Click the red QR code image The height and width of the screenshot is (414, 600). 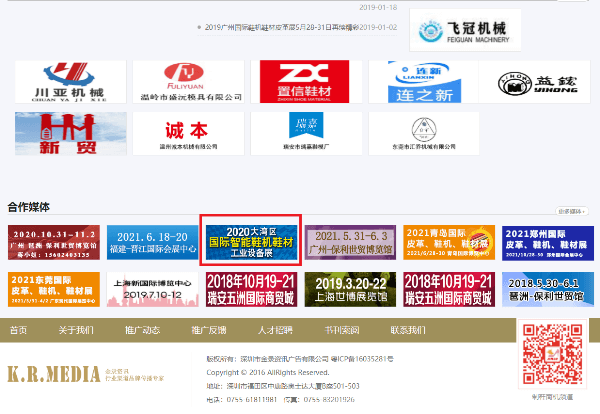(552, 354)
